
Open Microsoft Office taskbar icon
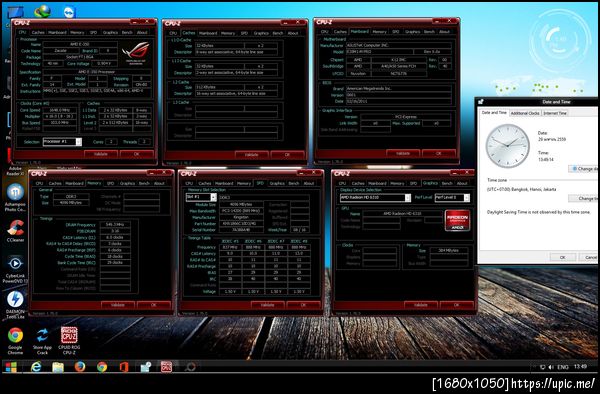tap(123, 368)
